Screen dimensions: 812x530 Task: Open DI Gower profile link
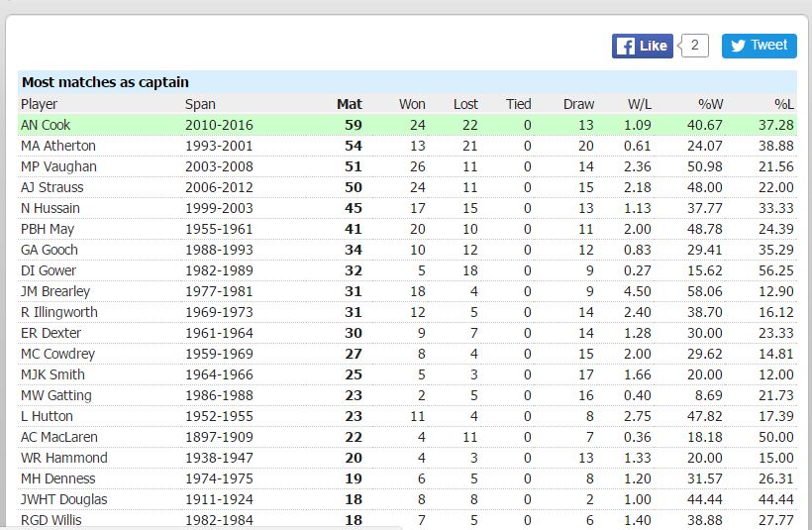click(x=48, y=270)
